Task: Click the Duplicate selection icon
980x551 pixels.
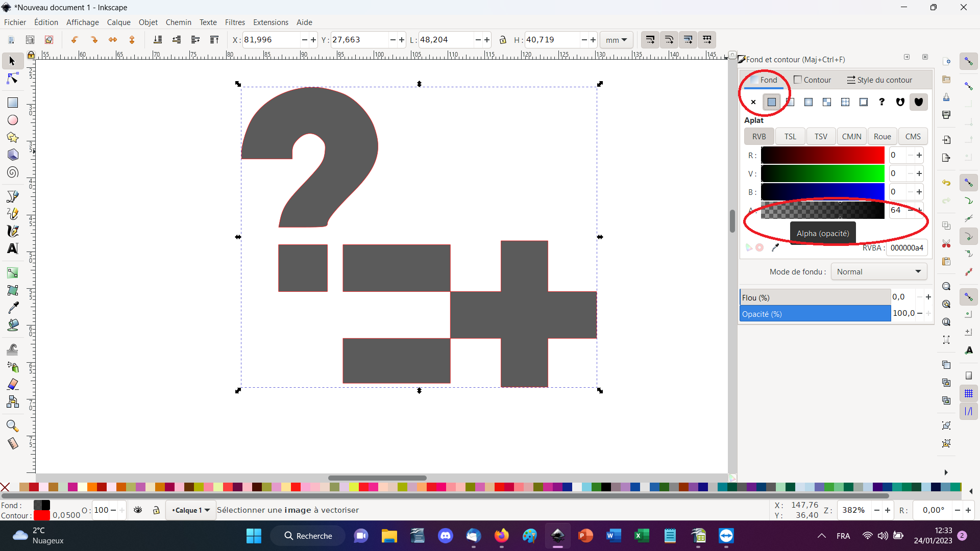Action: tap(946, 365)
